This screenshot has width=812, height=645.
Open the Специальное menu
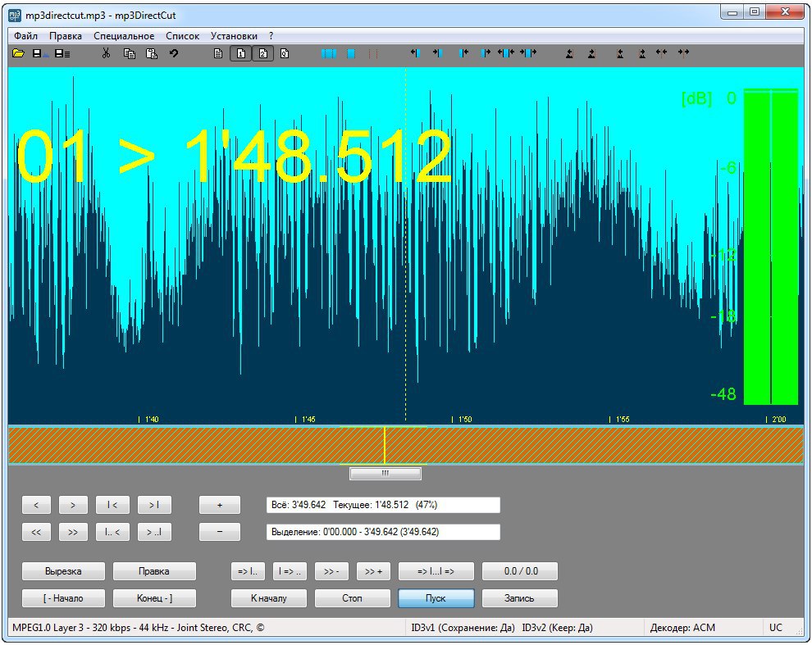(124, 36)
